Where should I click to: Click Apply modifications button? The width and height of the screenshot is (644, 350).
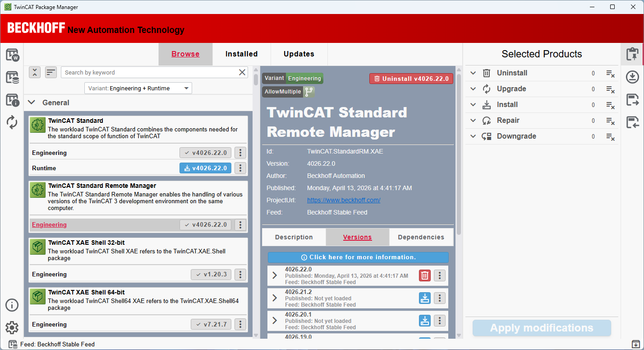542,328
